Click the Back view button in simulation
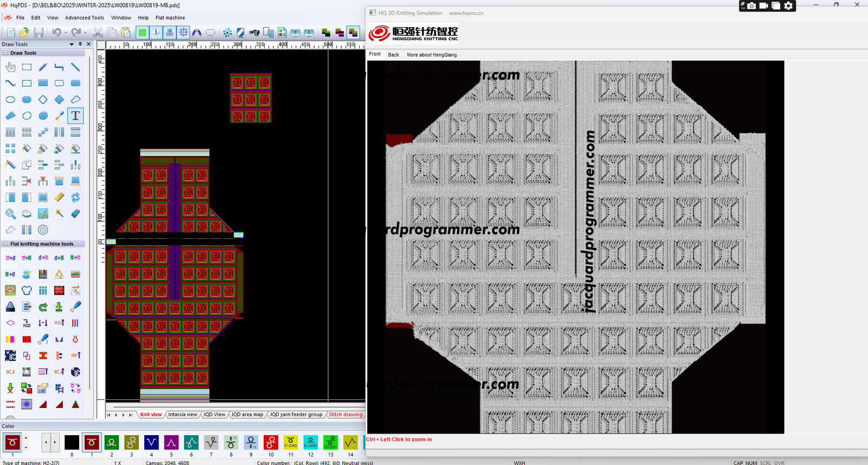The height and width of the screenshot is (465, 868). tap(393, 55)
